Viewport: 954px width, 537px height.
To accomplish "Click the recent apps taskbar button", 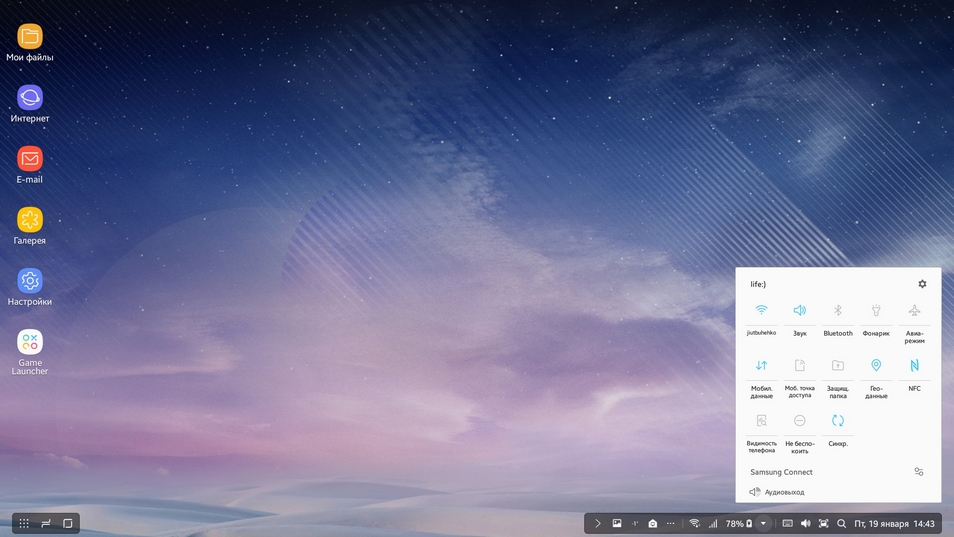I will pyautogui.click(x=46, y=523).
